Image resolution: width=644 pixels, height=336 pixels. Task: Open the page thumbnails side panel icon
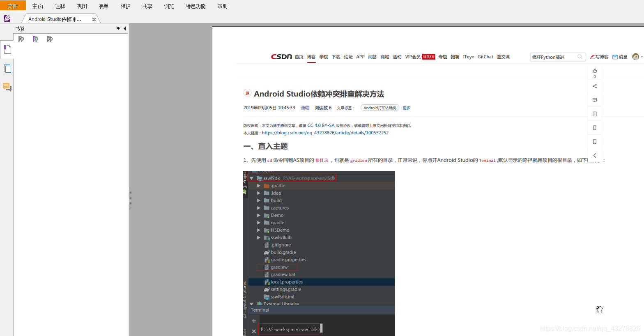pyautogui.click(x=7, y=68)
